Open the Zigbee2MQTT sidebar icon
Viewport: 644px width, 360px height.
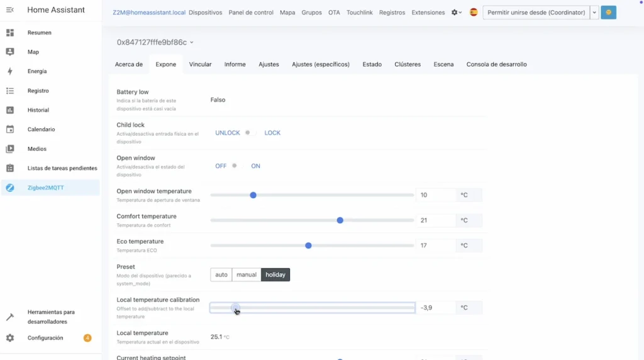tap(10, 188)
